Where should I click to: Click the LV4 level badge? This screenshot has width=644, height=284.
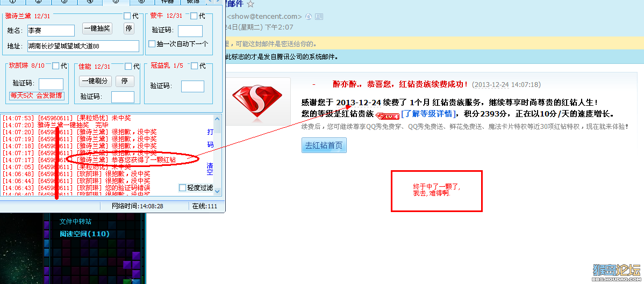tap(387, 116)
